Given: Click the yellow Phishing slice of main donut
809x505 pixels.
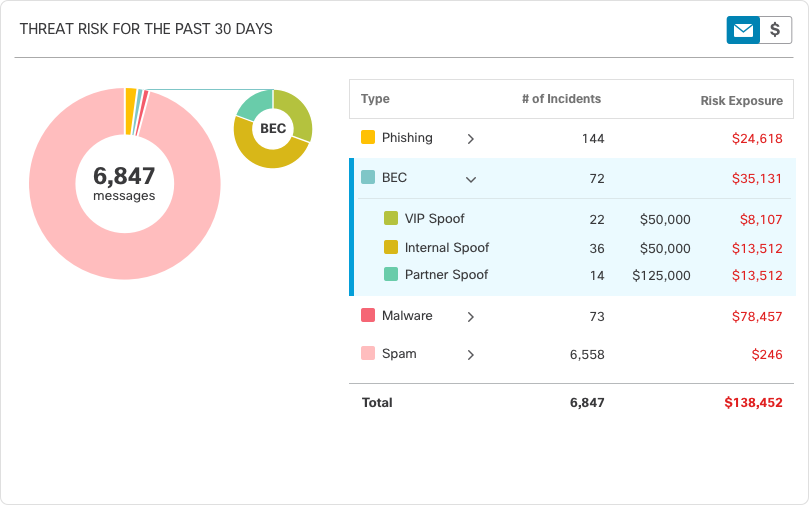Looking at the screenshot, I should pos(130,111).
